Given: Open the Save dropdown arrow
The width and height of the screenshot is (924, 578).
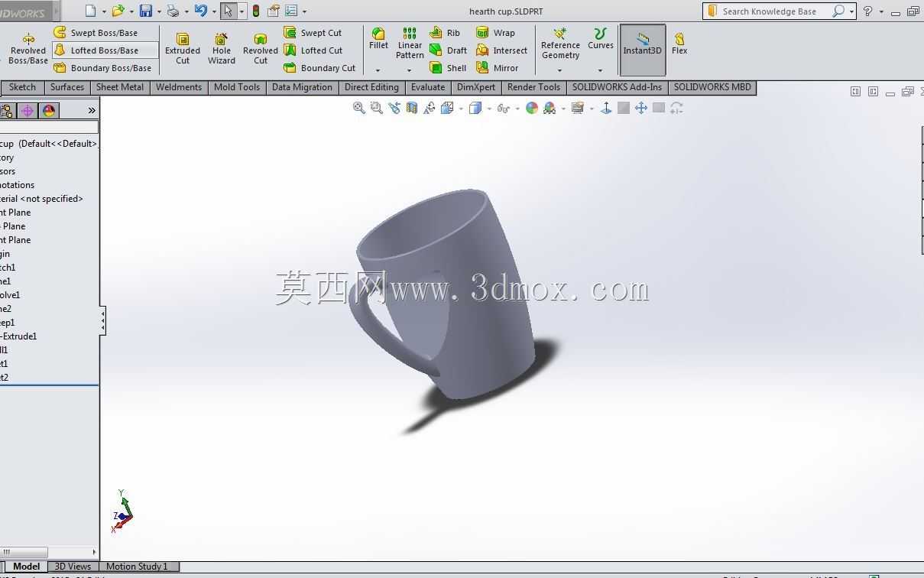Looking at the screenshot, I should 159,11.
